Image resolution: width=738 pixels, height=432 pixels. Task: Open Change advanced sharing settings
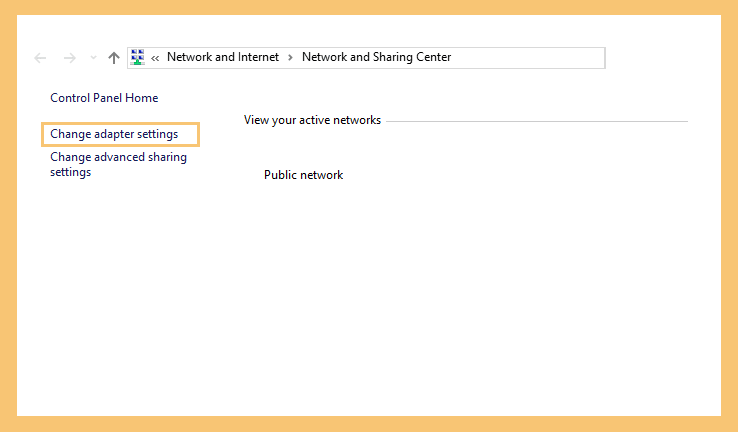[x=118, y=164]
